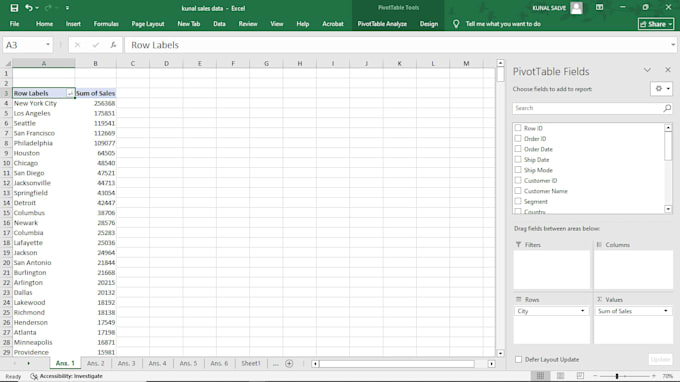The image size is (680, 382).
Task: Open the File menu
Action: click(x=14, y=24)
